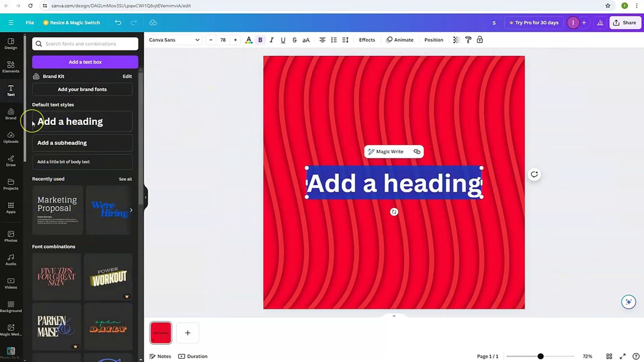Enable underline for the heading

click(x=283, y=40)
